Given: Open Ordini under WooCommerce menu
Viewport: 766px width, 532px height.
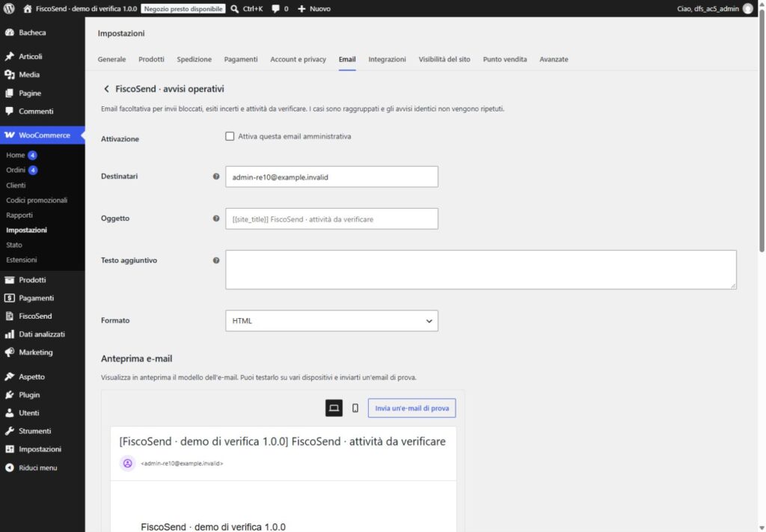Looking at the screenshot, I should coord(16,170).
